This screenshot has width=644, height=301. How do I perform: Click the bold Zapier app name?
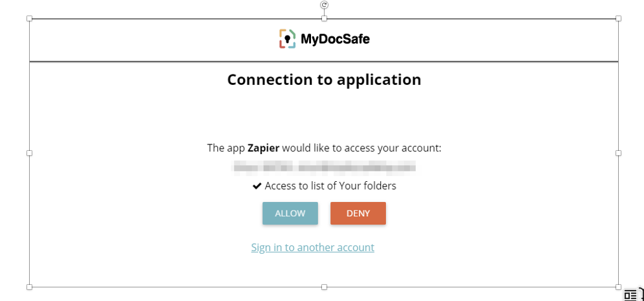point(263,148)
